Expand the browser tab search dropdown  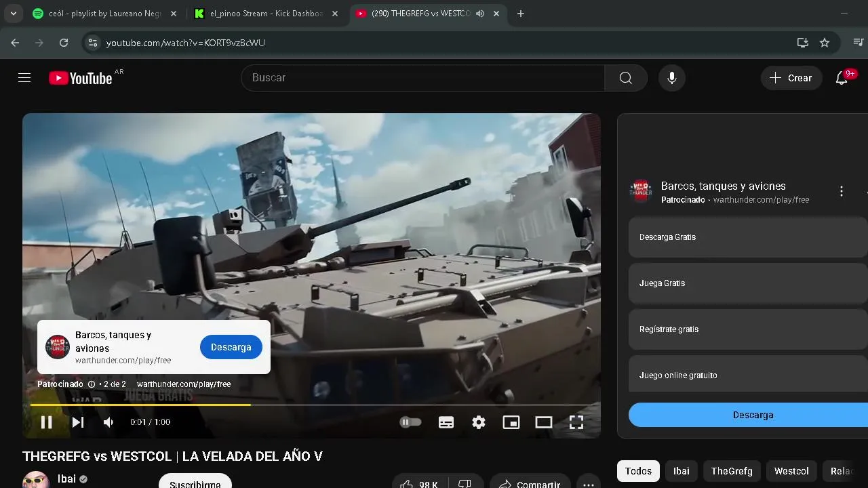click(14, 14)
